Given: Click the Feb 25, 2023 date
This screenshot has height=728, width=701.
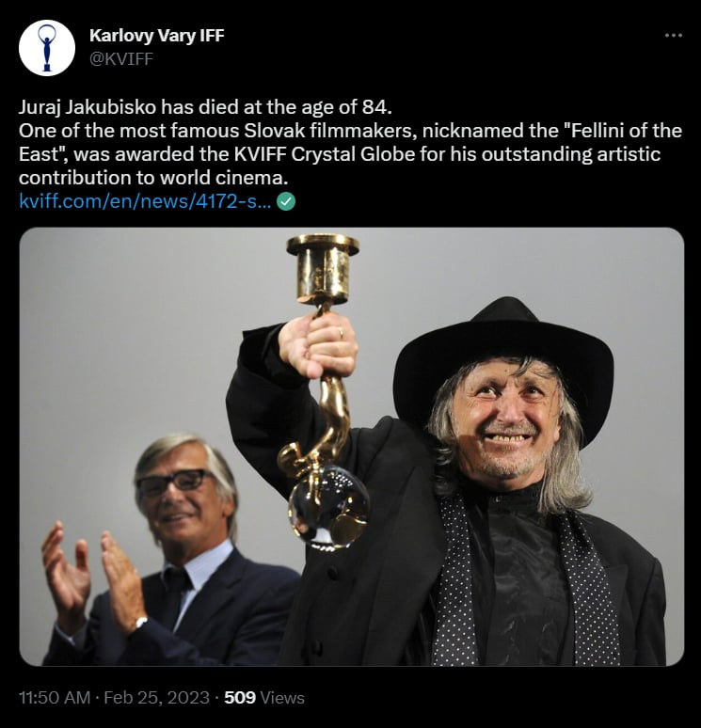Looking at the screenshot, I should coord(156,697).
